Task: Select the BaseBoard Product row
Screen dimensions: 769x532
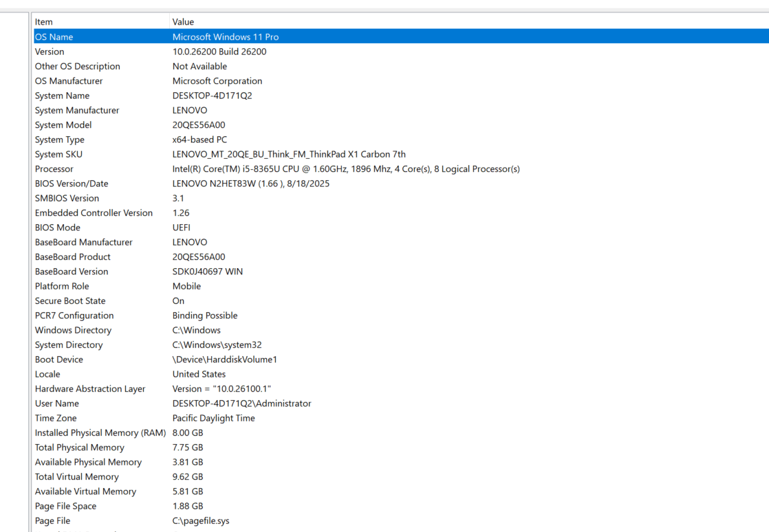Action: (x=401, y=257)
